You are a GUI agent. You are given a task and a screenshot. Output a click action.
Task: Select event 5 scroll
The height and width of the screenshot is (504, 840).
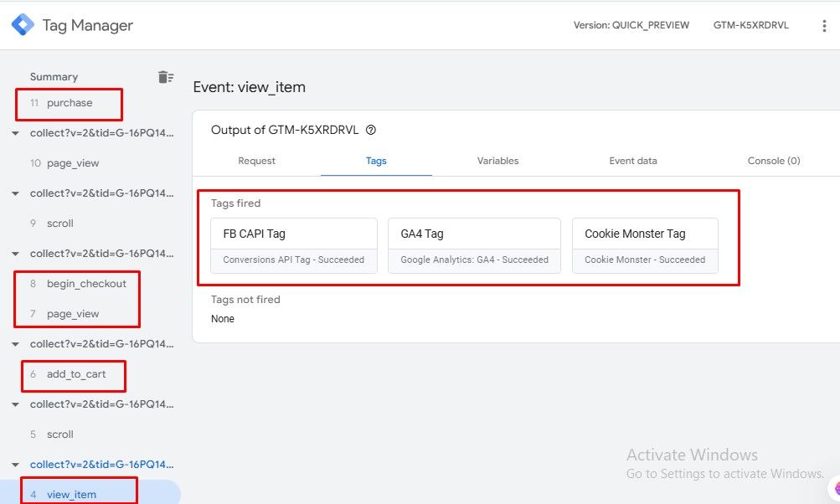[60, 435]
